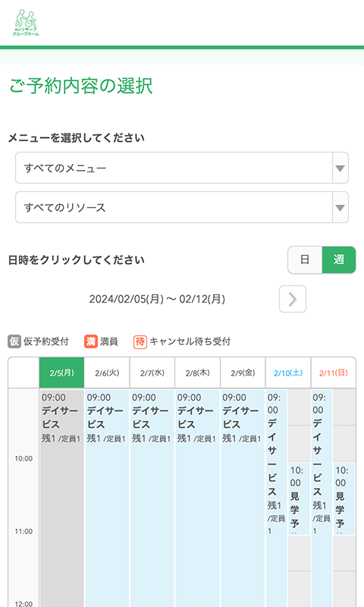Select the 2/6(火) date column header
The height and width of the screenshot is (607, 364).
(x=107, y=373)
